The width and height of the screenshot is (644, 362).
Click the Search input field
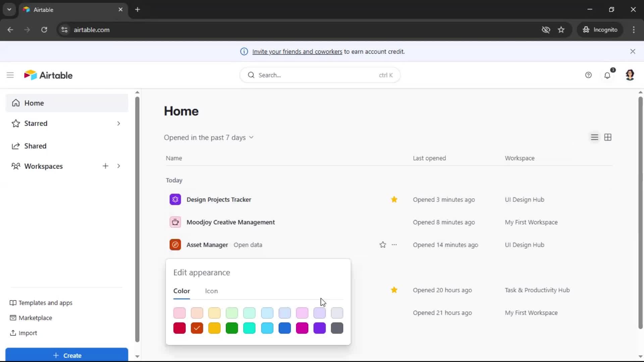[320, 75]
